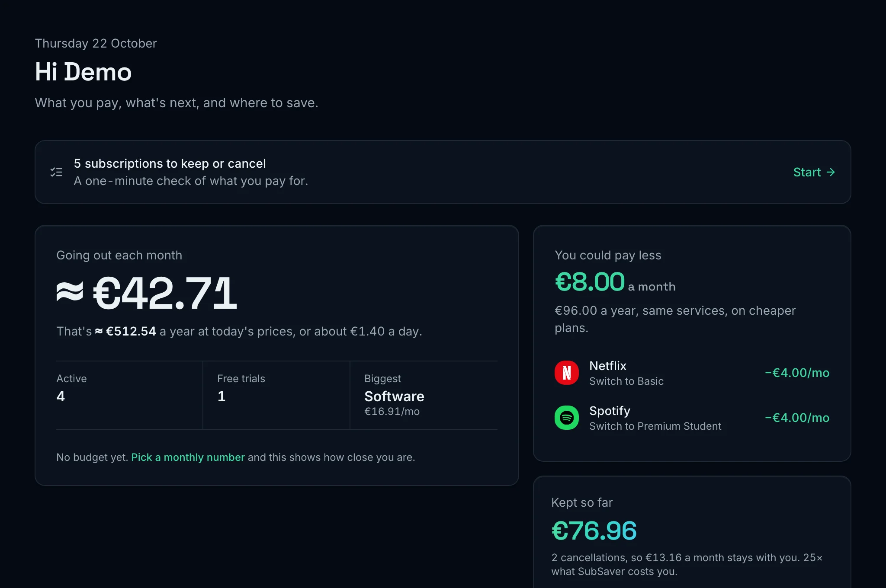Click the '€8.00' savings amount
The height and width of the screenshot is (588, 886).
590,282
